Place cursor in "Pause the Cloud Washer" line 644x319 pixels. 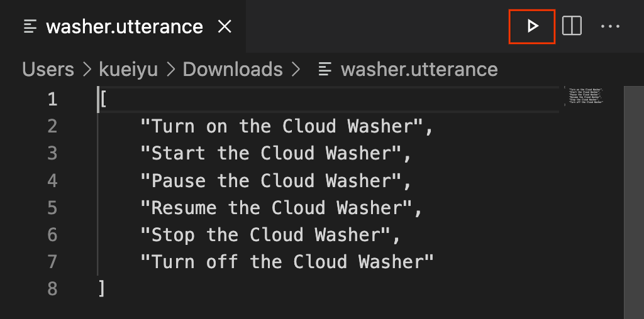(275, 181)
